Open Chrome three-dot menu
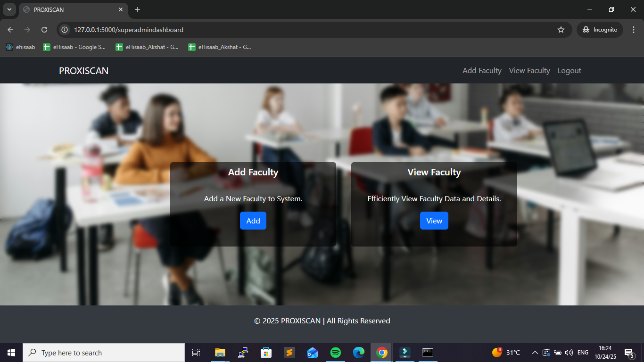This screenshot has height=362, width=644. pyautogui.click(x=633, y=30)
